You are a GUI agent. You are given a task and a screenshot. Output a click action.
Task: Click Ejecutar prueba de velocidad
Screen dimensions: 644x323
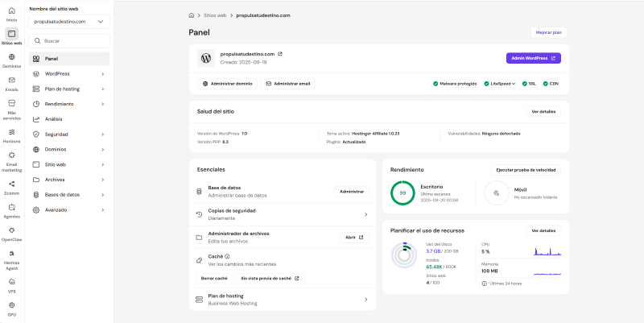526,170
